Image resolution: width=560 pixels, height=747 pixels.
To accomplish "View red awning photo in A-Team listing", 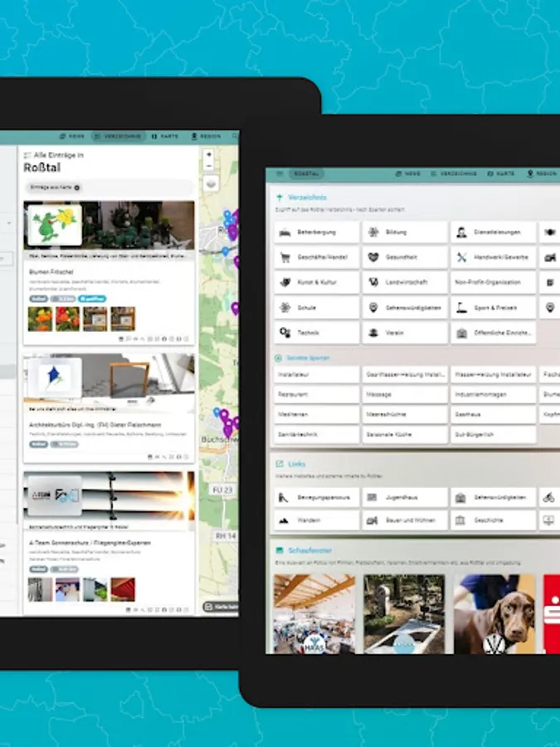I will point(123,589).
